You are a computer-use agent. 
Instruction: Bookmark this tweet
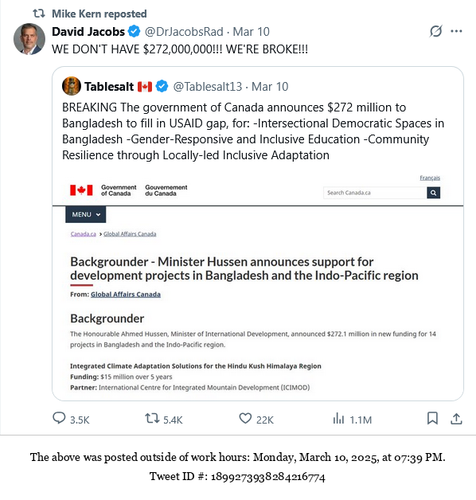[x=432, y=418]
